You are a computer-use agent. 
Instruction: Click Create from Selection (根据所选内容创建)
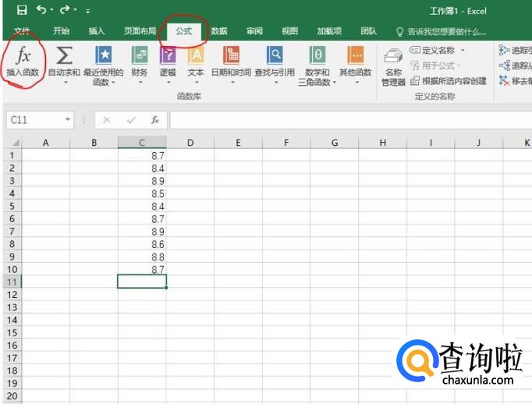click(x=449, y=80)
